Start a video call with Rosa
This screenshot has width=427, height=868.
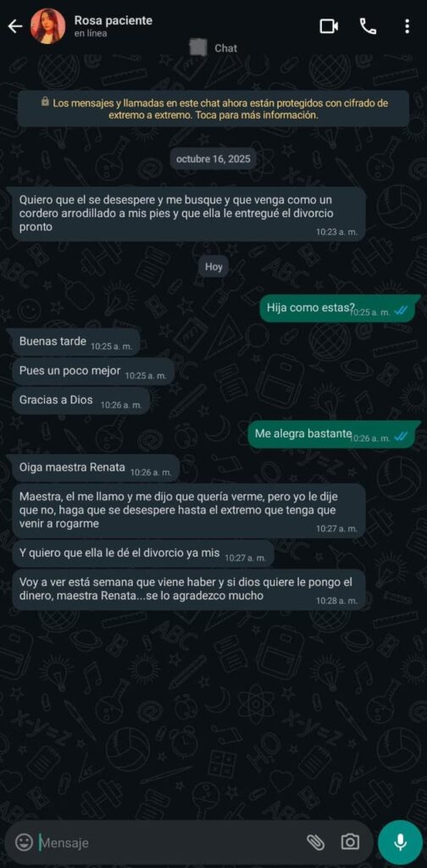(329, 26)
